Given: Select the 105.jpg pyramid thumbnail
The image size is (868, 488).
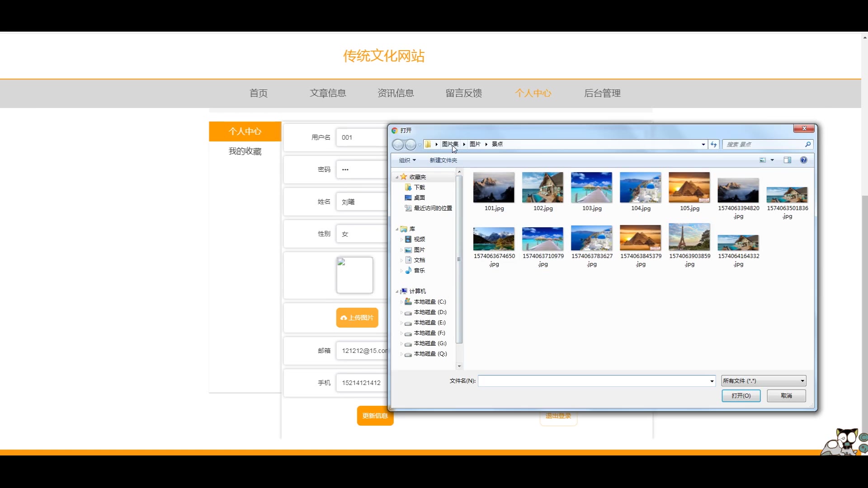Looking at the screenshot, I should point(689,188).
